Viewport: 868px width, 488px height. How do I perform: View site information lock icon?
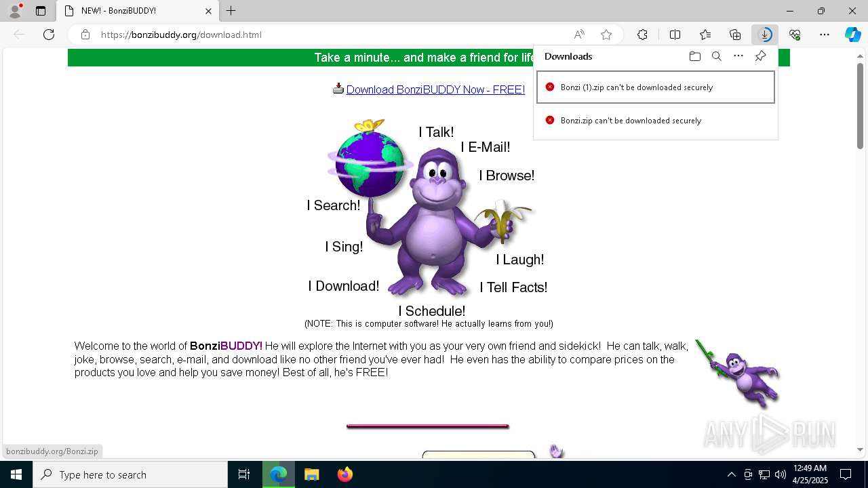(x=85, y=35)
